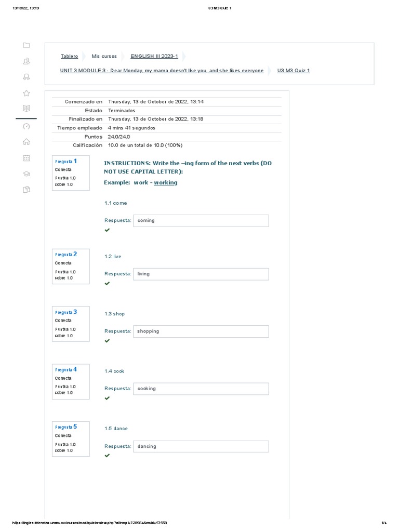Click the answer field containing 'dancing'

(201, 446)
